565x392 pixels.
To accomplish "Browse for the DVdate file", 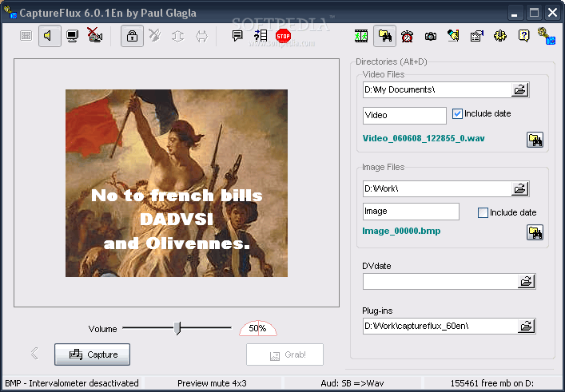I will (x=527, y=281).
